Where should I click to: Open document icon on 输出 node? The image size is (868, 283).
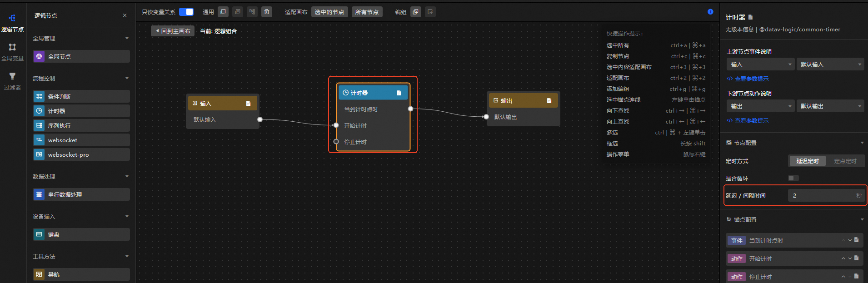[x=549, y=101]
